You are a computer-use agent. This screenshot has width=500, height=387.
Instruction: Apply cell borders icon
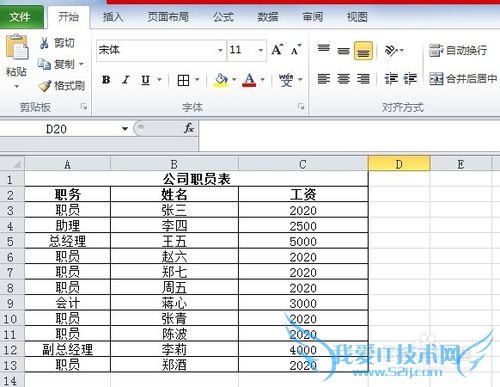click(x=183, y=80)
